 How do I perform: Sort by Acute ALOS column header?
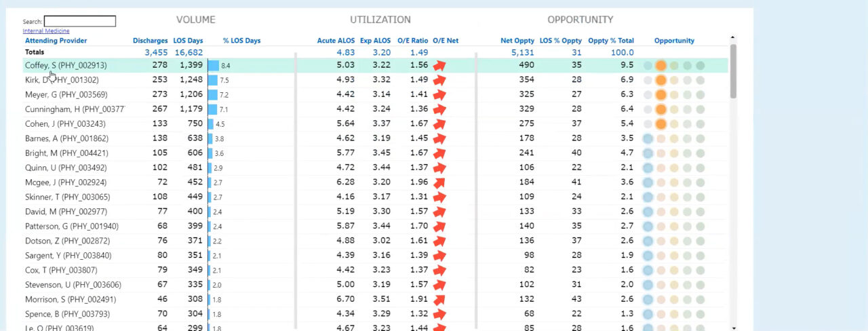pos(336,41)
